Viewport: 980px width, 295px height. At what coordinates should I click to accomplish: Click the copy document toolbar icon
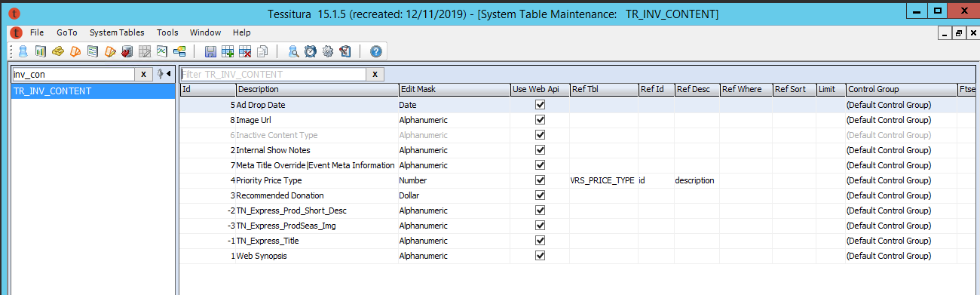point(262,51)
